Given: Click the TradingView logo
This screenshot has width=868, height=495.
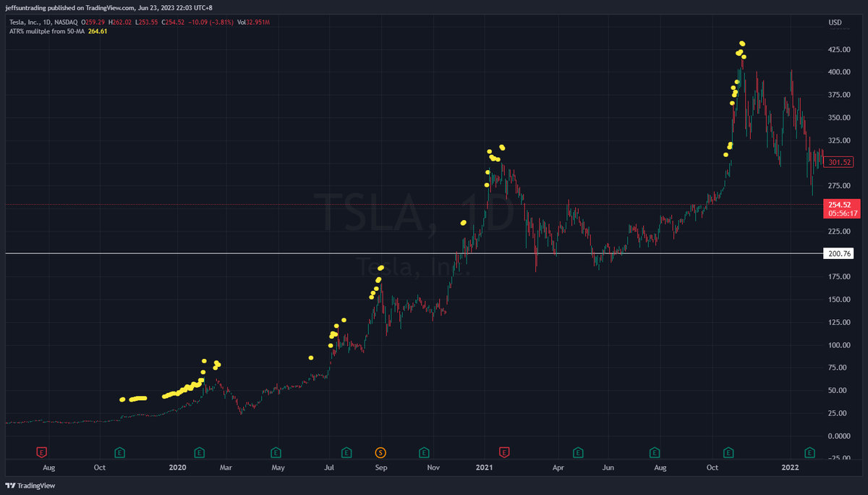Looking at the screenshot, I should 30,486.
